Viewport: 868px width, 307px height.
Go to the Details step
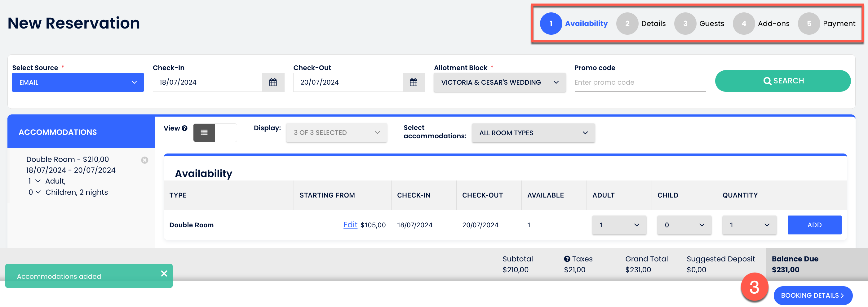[x=641, y=24]
